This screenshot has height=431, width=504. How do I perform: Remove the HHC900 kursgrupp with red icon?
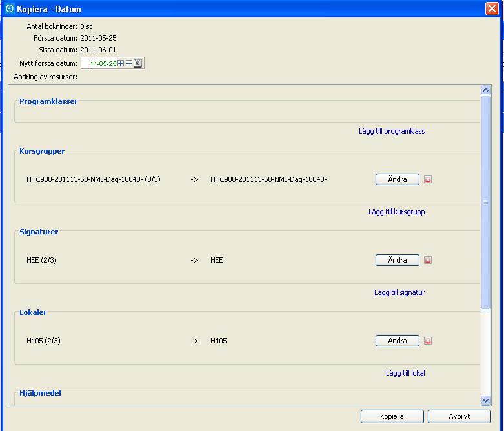(428, 179)
